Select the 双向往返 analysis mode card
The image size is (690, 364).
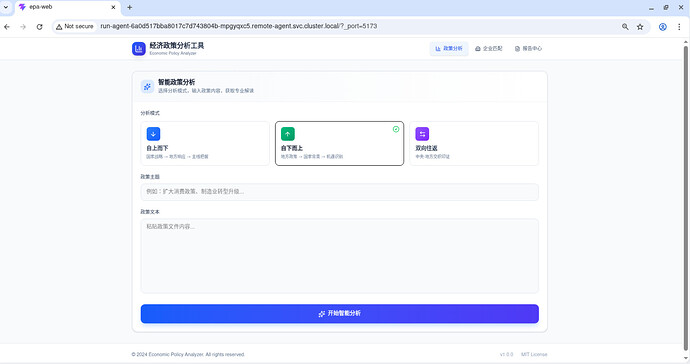474,143
